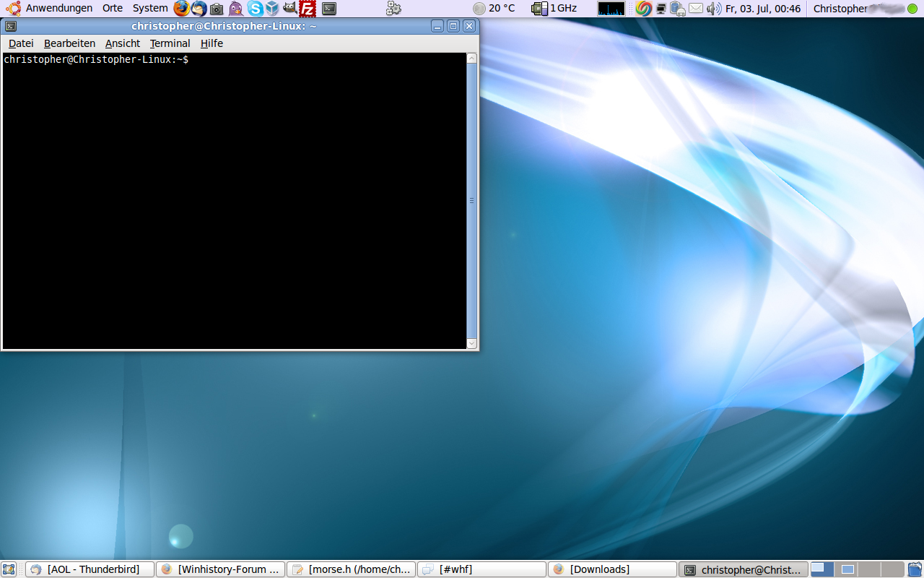Click the camera screenshot launcher icon

click(217, 9)
